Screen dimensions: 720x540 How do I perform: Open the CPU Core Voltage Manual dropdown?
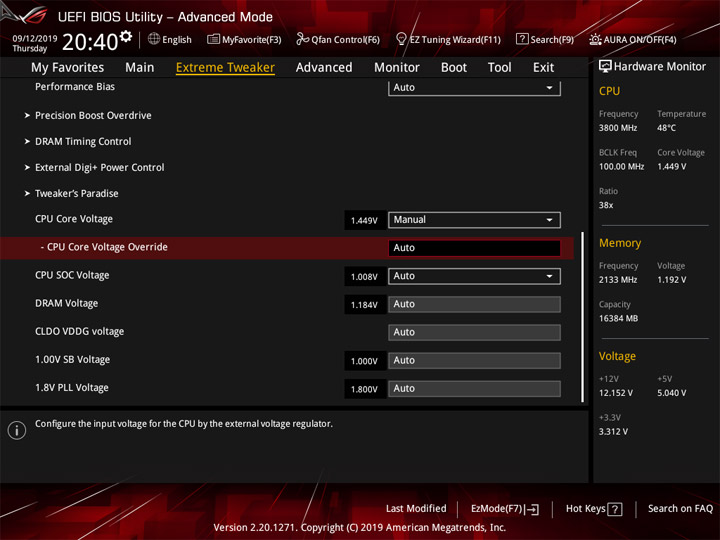point(474,220)
